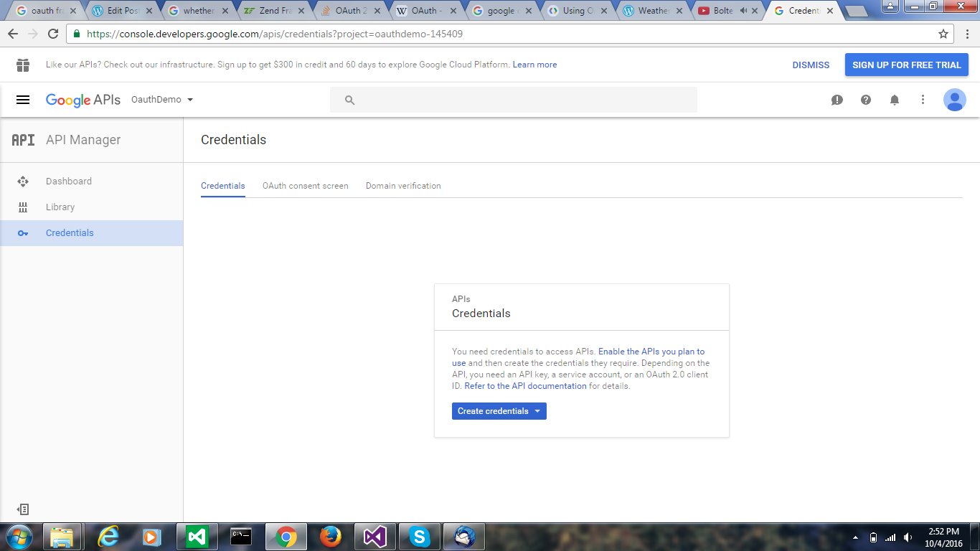Click the gift box promo icon

(x=23, y=65)
